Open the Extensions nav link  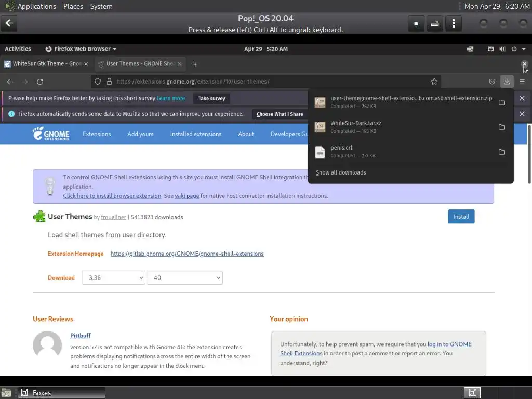click(x=97, y=134)
